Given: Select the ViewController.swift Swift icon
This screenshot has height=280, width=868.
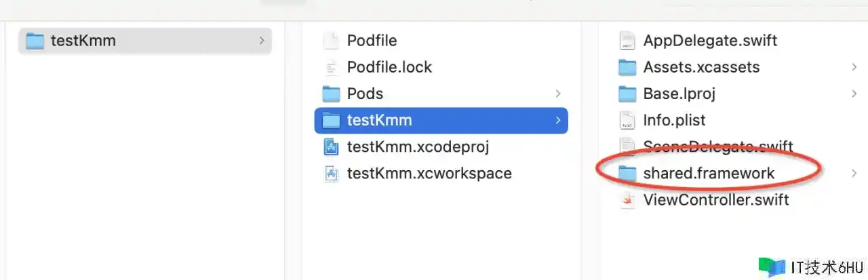Looking at the screenshot, I should coord(628,199).
